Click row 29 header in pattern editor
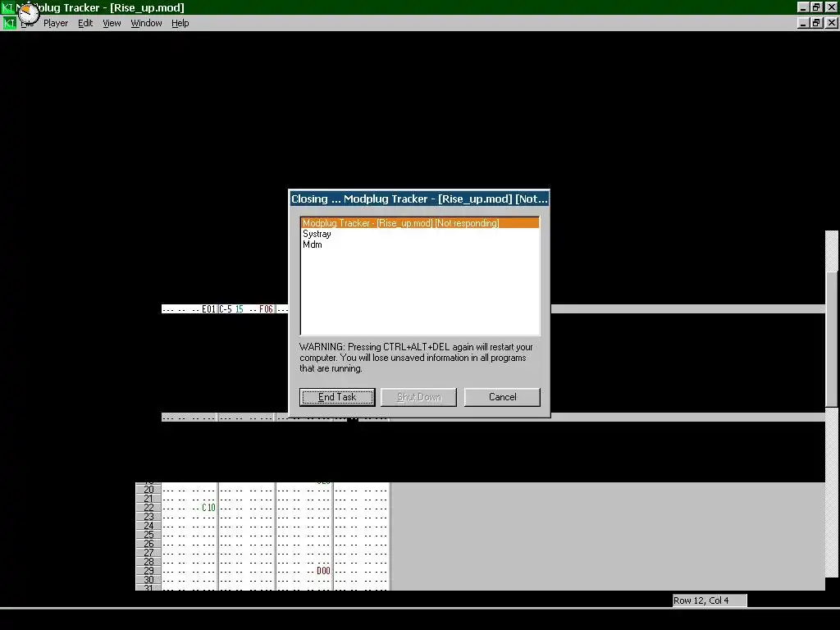Screen dimensions: 840x630 148,571
